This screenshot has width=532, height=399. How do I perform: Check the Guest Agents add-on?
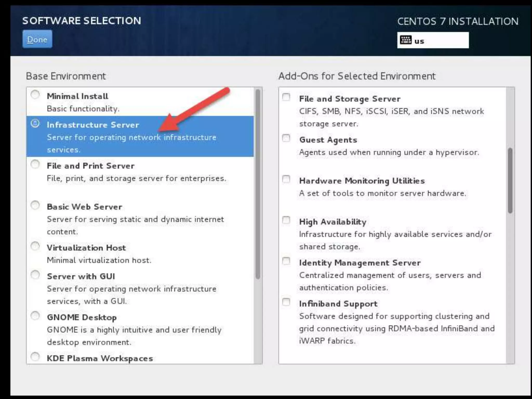(286, 138)
